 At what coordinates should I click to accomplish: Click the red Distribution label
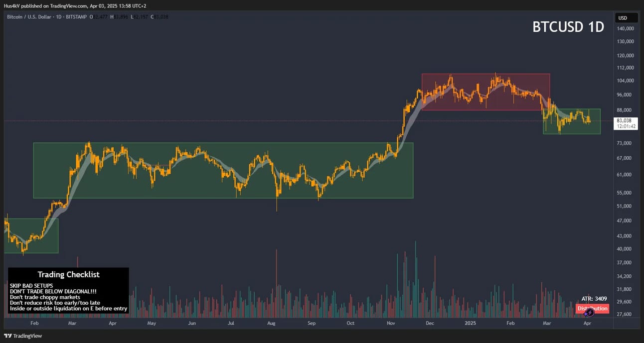(592, 308)
